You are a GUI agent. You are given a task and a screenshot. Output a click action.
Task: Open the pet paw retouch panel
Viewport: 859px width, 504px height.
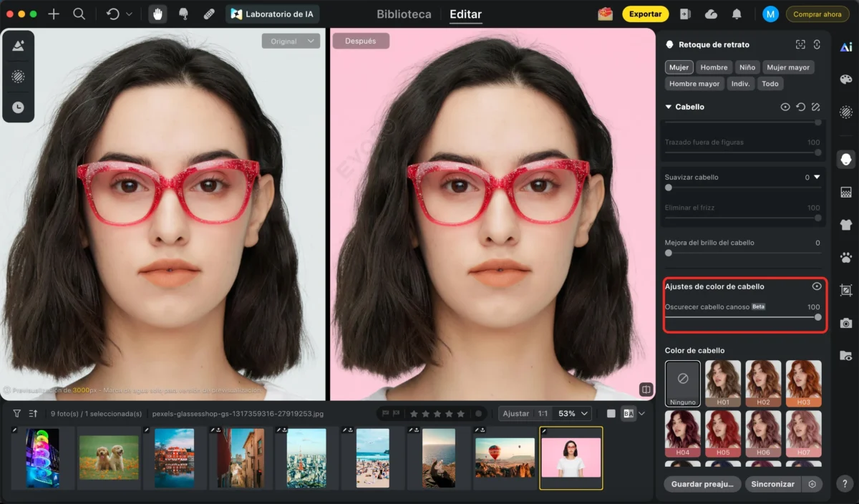click(x=846, y=258)
